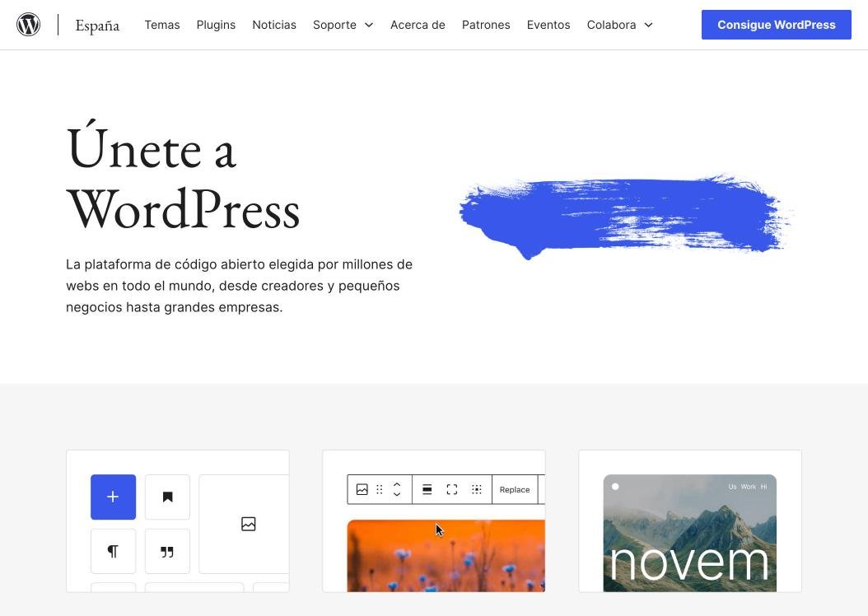Click the orange flower image
Image resolution: width=868 pixels, height=616 pixels.
[x=446, y=556]
